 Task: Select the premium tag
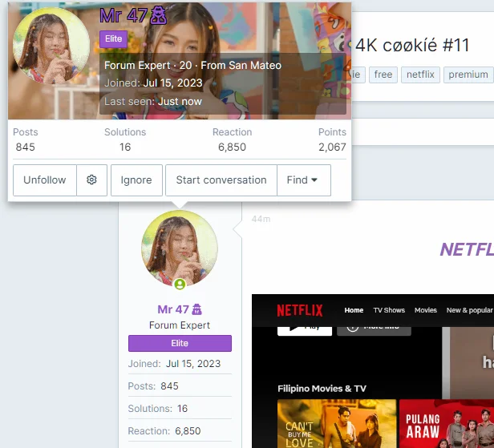pyautogui.click(x=468, y=75)
